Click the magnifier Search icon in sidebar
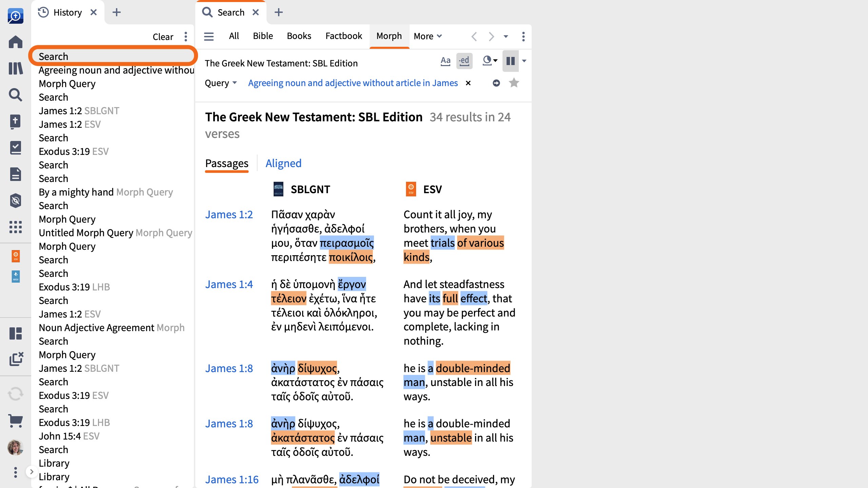The image size is (868, 488). tap(16, 95)
